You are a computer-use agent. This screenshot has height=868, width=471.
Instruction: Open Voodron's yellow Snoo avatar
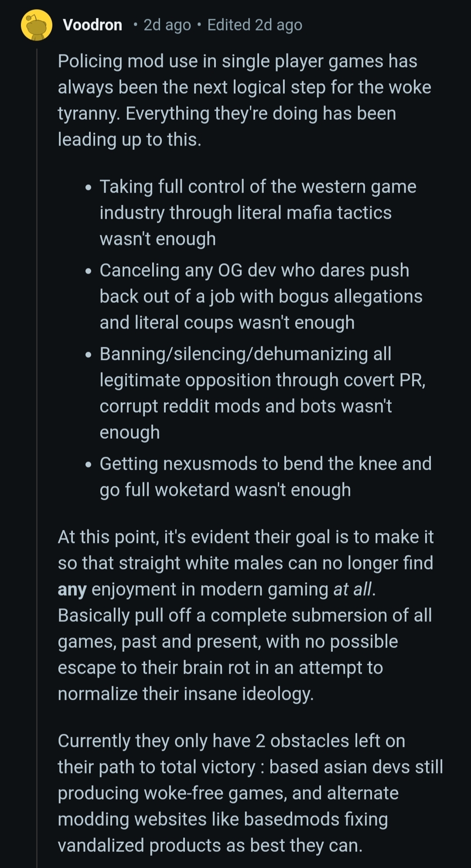coord(37,25)
